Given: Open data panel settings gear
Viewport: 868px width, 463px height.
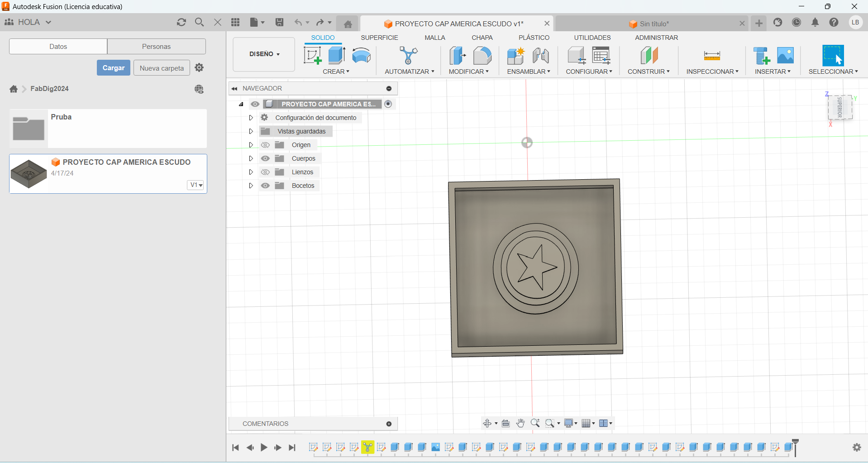Looking at the screenshot, I should click(x=199, y=67).
